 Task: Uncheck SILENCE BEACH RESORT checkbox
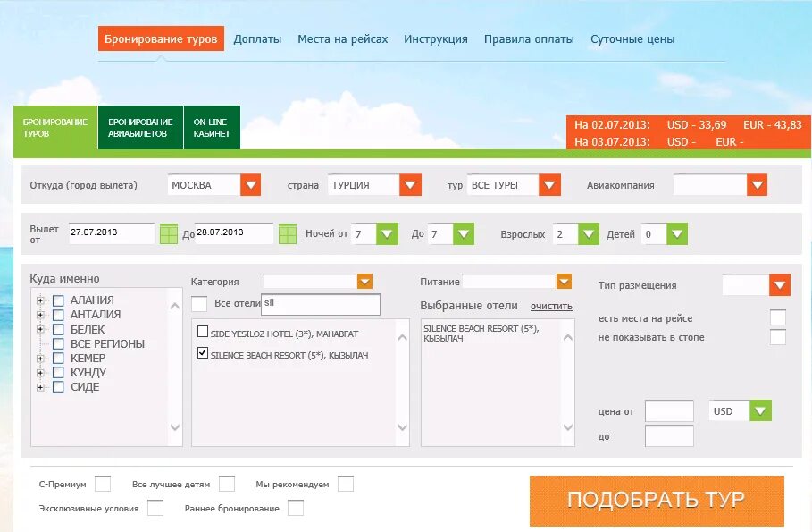point(203,352)
